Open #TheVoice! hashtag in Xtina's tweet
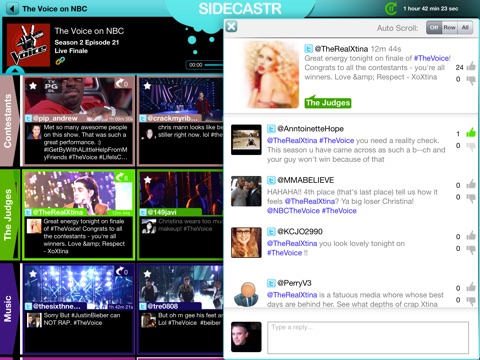The image size is (480, 360). (x=432, y=58)
